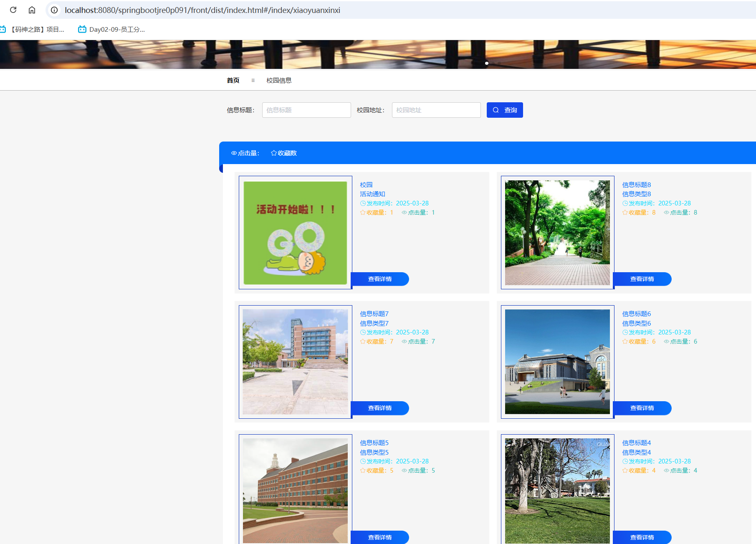
Task: Click the browser home icon
Action: pyautogui.click(x=32, y=10)
